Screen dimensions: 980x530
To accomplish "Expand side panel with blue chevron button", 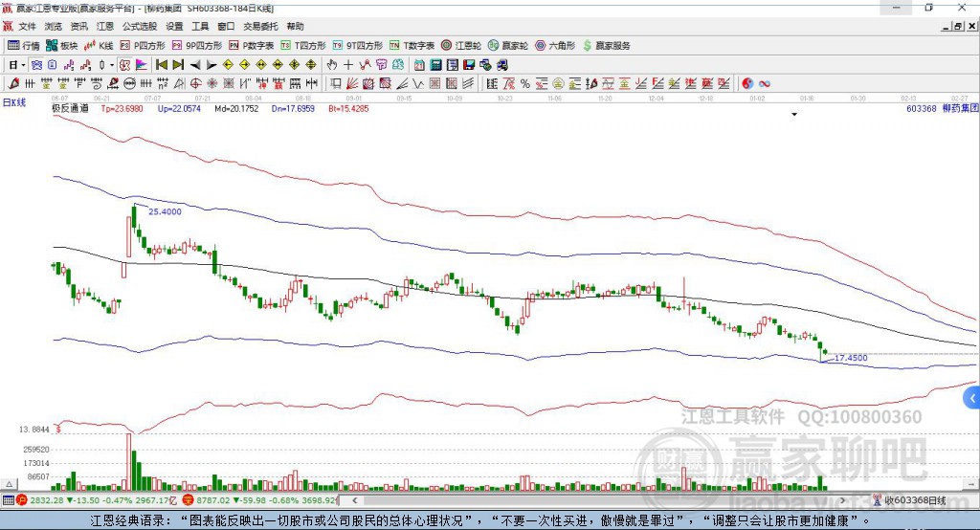I will [x=972, y=398].
